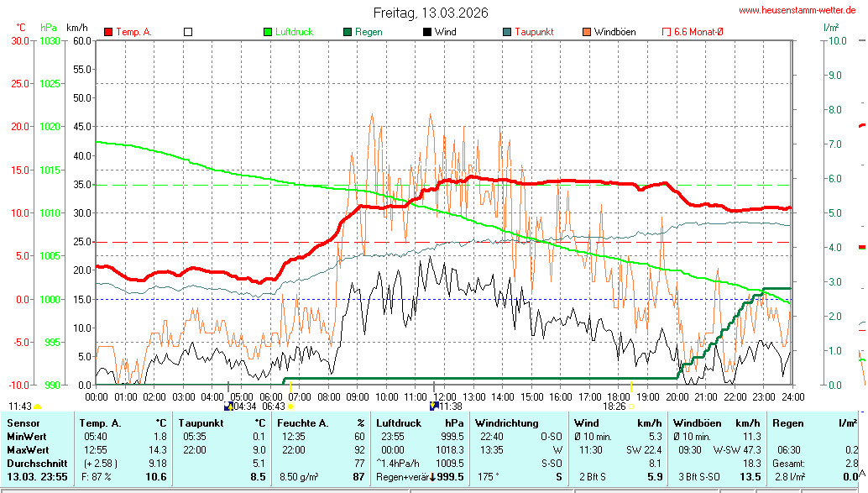Click the date title Freitag, 13.03.2026
Screen dimensions: 868x493
(431, 13)
